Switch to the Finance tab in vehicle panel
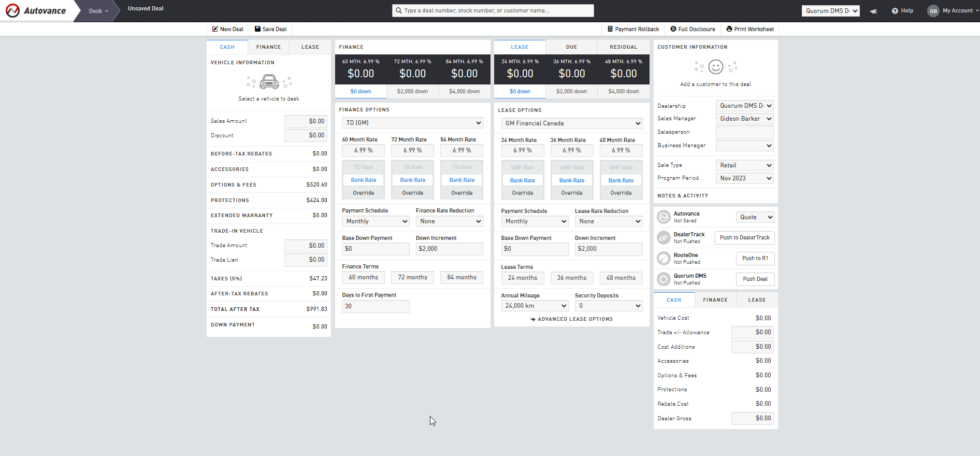 point(268,47)
